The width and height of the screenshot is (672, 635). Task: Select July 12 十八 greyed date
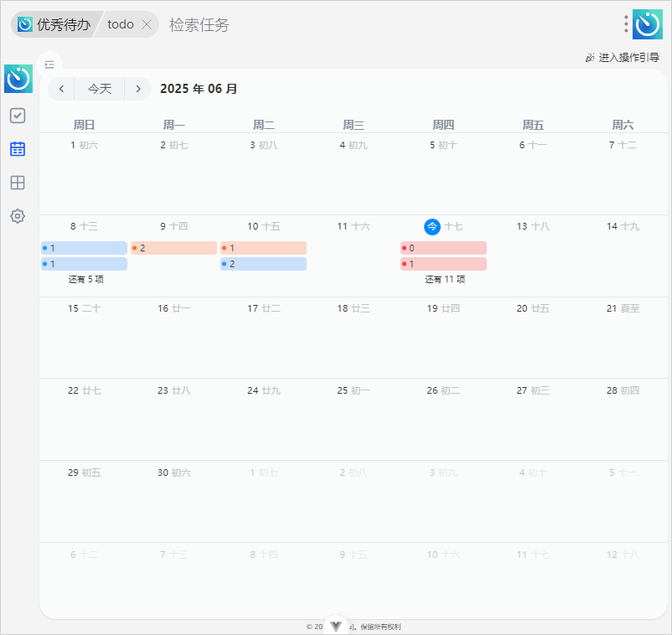[x=623, y=555]
